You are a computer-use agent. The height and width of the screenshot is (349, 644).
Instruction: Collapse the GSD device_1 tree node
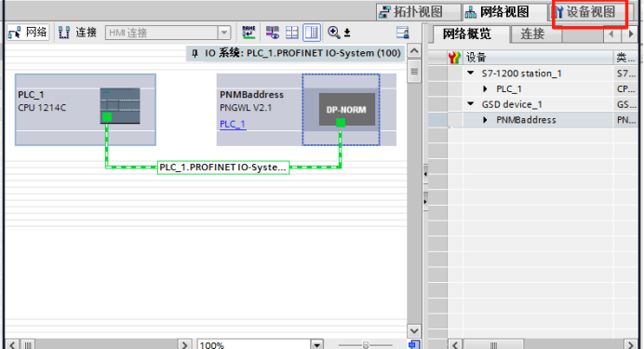tap(471, 104)
